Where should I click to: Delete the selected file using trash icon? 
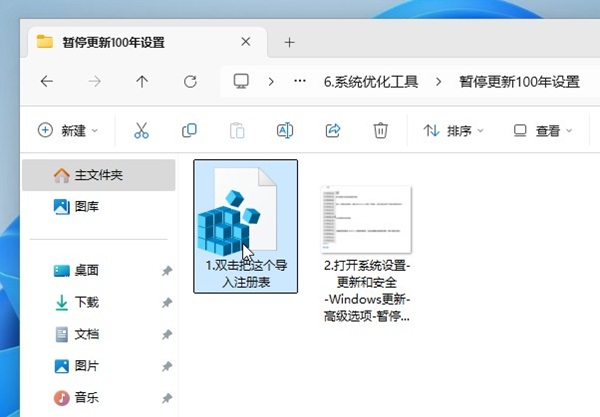[x=380, y=130]
